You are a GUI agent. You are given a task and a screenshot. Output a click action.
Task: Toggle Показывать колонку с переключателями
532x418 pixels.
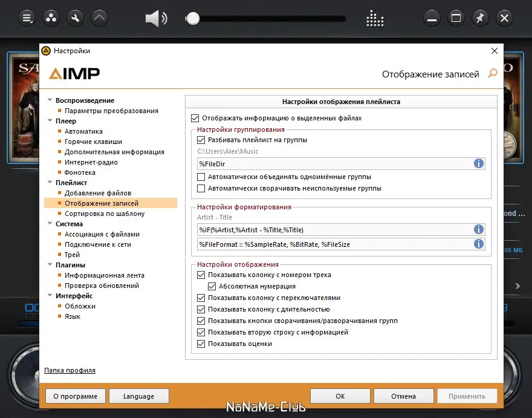pyautogui.click(x=201, y=298)
